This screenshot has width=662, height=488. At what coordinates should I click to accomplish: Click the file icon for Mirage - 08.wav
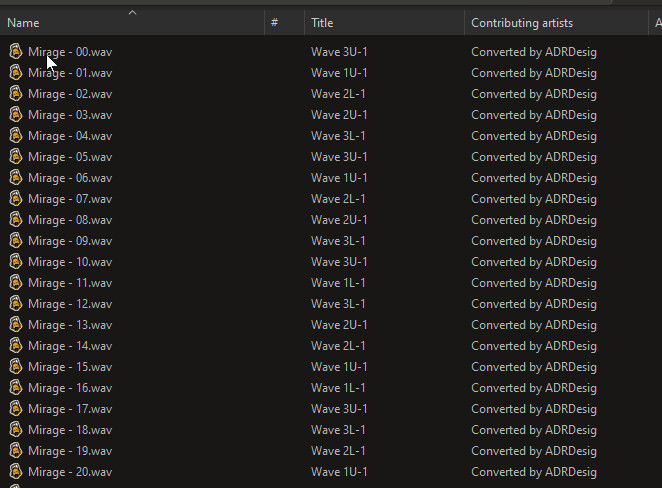click(16, 220)
